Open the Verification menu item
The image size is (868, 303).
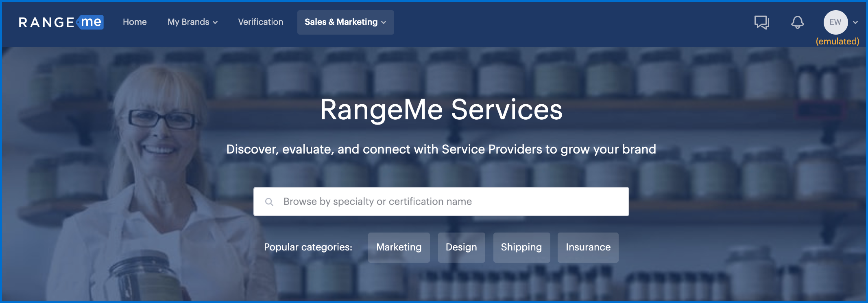(x=261, y=22)
